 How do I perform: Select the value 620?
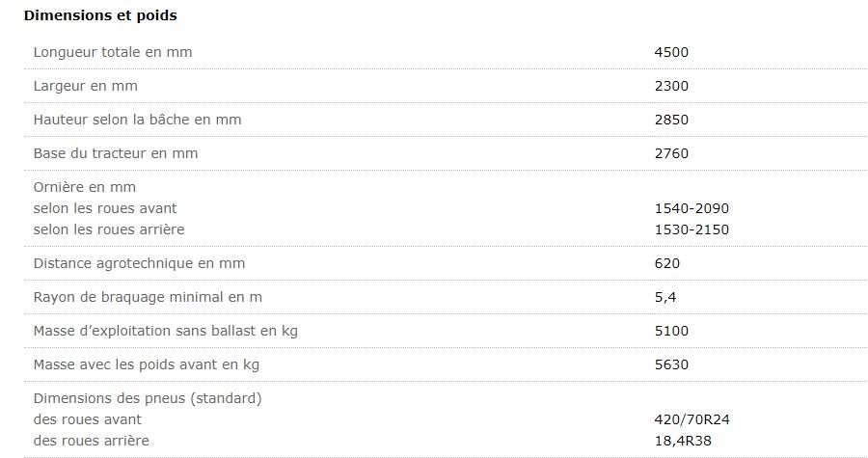(667, 263)
